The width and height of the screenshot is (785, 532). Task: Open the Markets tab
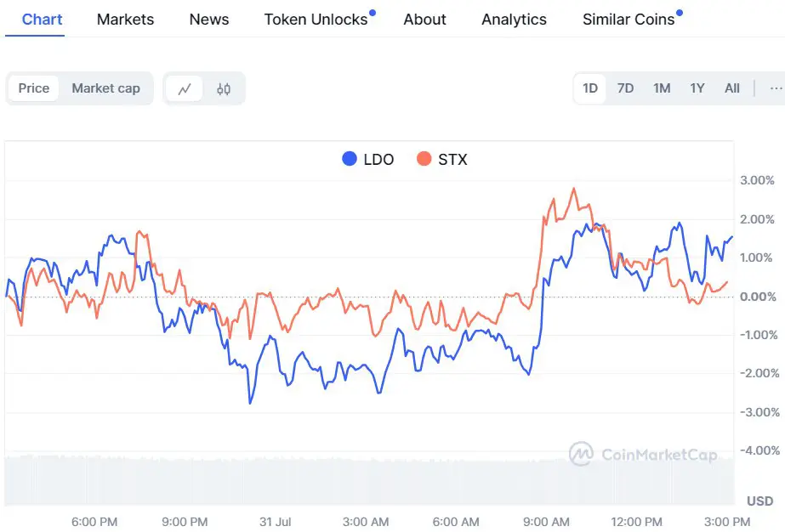tap(126, 19)
